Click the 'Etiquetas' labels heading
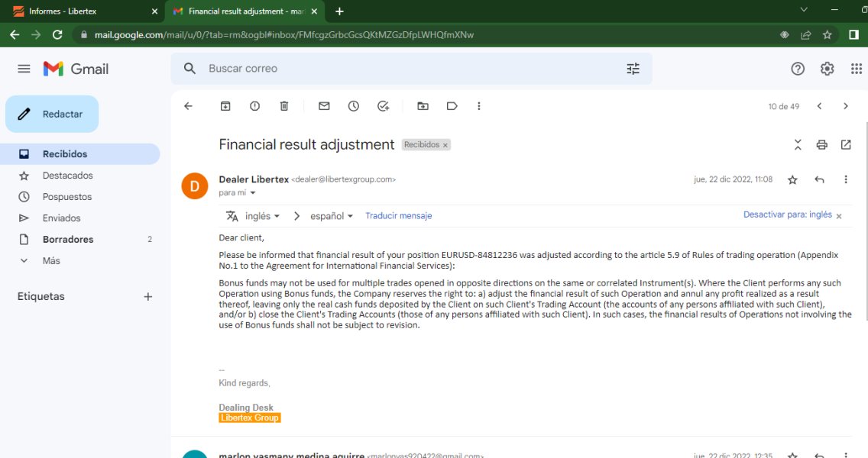The height and width of the screenshot is (458, 868). [x=41, y=296]
